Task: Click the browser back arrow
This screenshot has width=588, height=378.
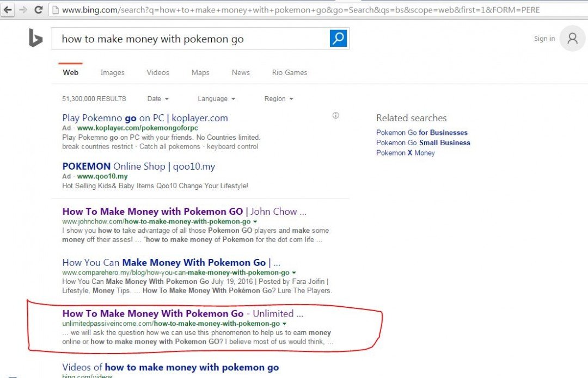Action: [8, 10]
